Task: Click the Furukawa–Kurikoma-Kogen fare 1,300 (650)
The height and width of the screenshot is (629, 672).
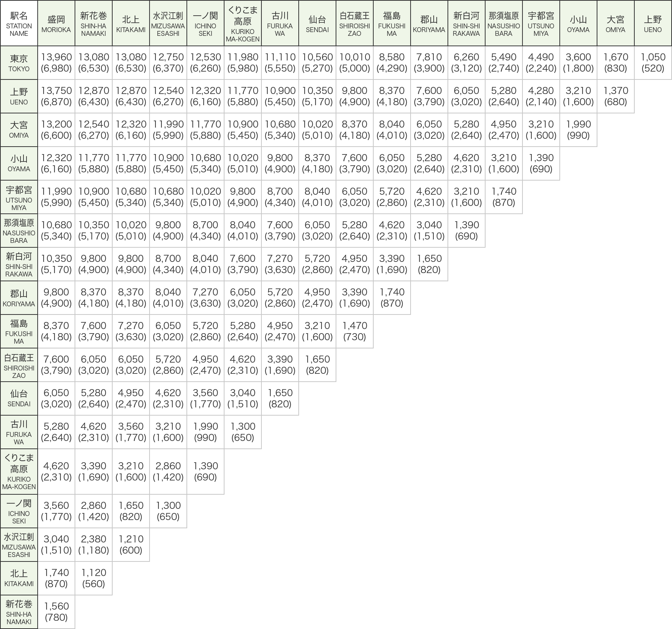Action: 243,432
